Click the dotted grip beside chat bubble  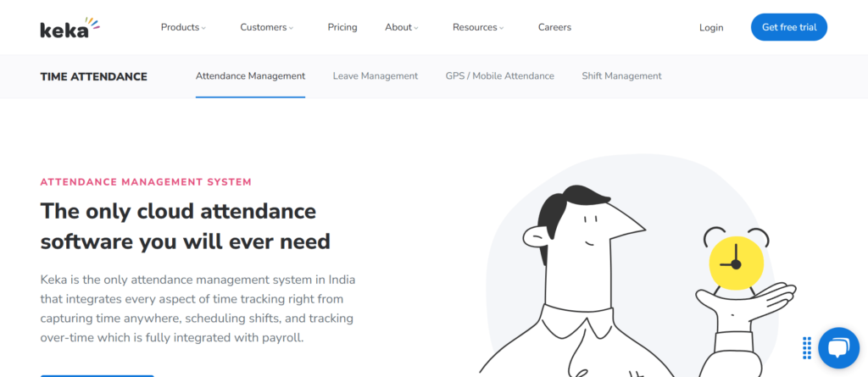[x=807, y=347]
